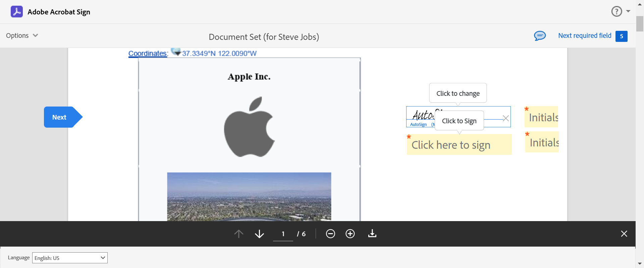Click the AutoSign signature field

[x=458, y=117]
